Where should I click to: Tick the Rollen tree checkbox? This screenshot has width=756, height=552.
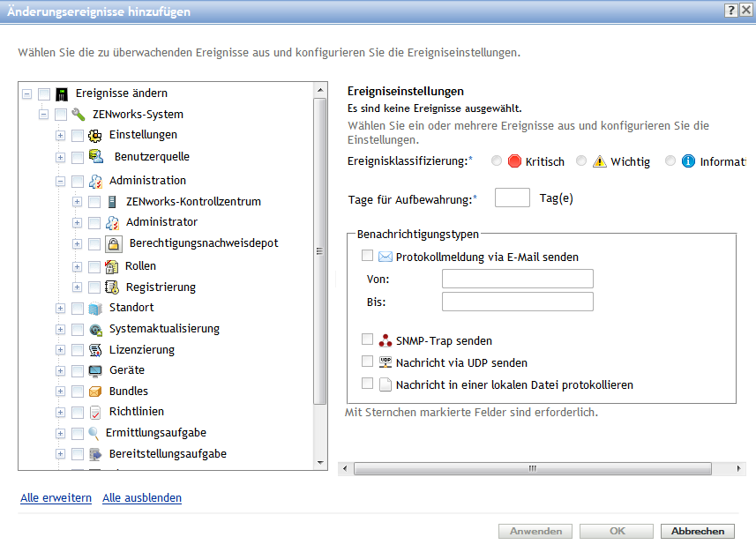pos(94,266)
